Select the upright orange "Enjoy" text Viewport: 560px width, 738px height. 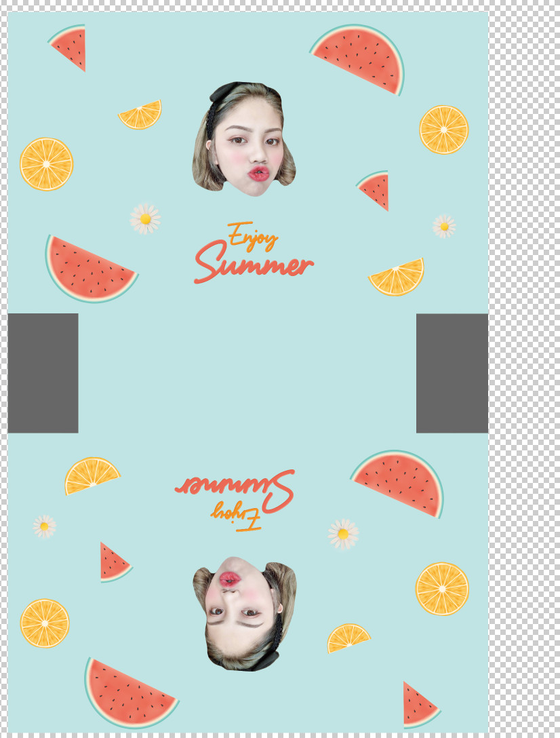(252, 236)
